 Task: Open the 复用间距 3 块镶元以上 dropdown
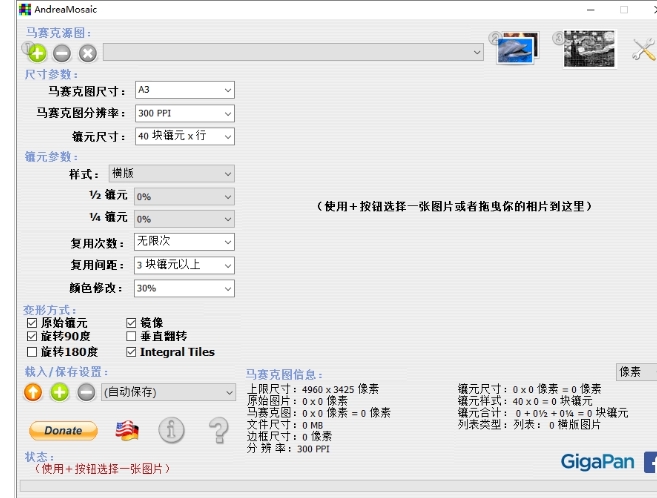tap(184, 265)
